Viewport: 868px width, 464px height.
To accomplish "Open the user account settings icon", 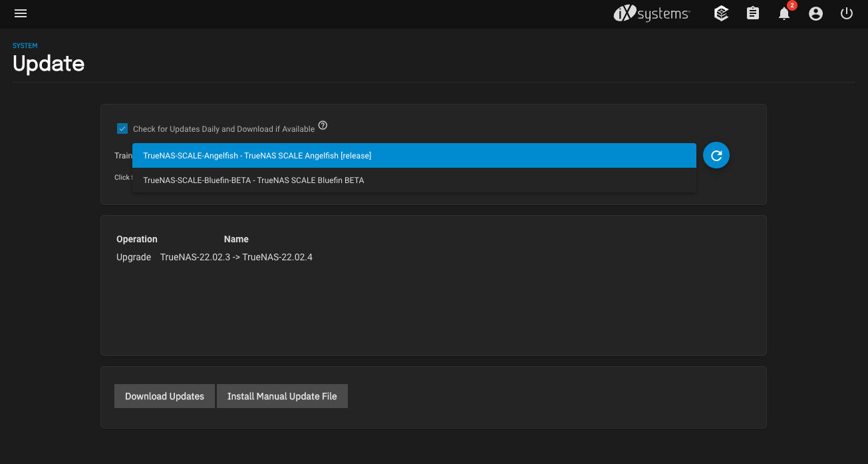I will pyautogui.click(x=815, y=13).
